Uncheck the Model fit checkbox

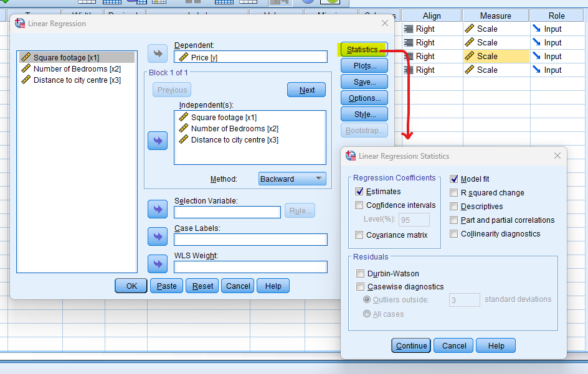pos(454,179)
